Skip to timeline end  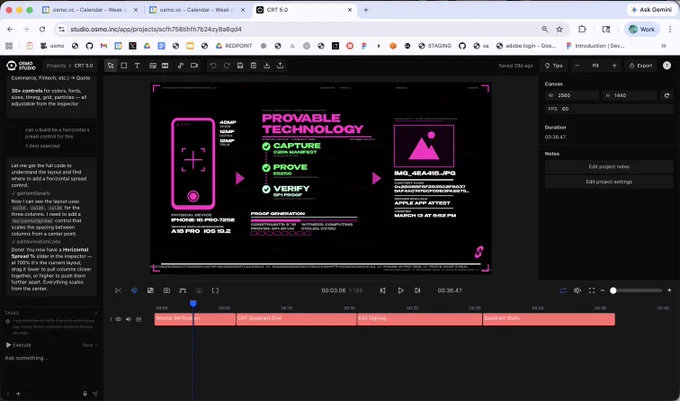pos(417,290)
